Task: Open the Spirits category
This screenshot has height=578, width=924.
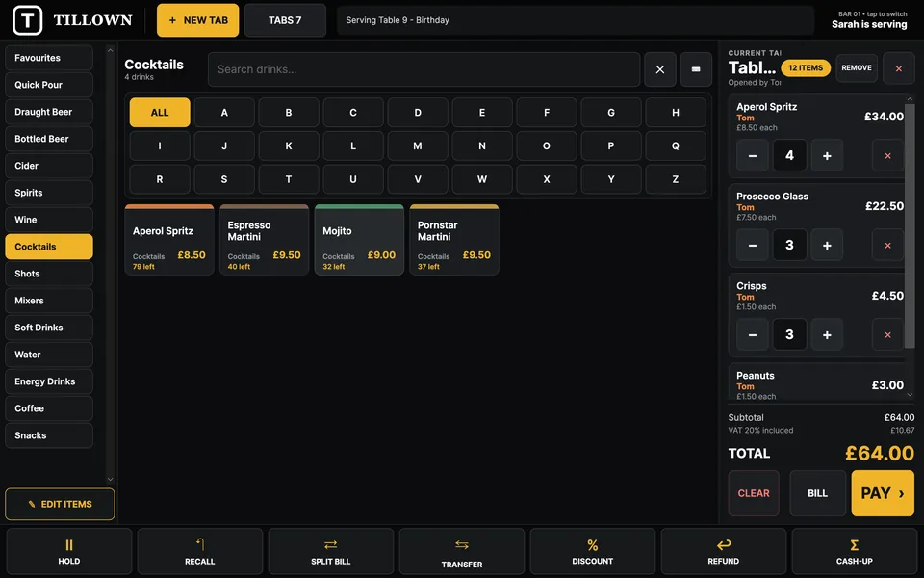Action: coord(49,193)
